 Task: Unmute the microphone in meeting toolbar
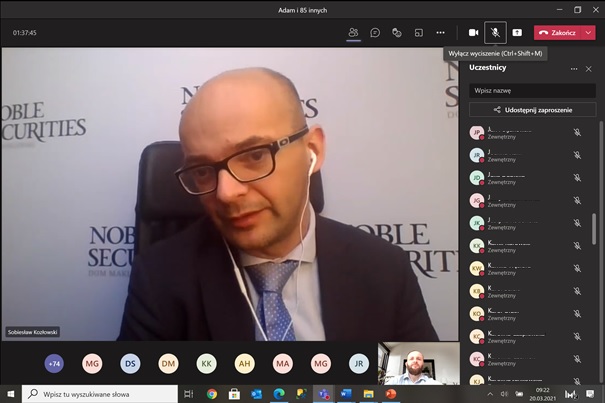pos(495,32)
